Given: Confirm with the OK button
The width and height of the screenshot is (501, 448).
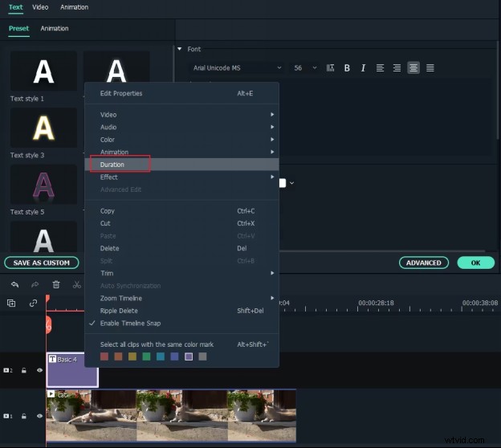Looking at the screenshot, I should click(476, 263).
